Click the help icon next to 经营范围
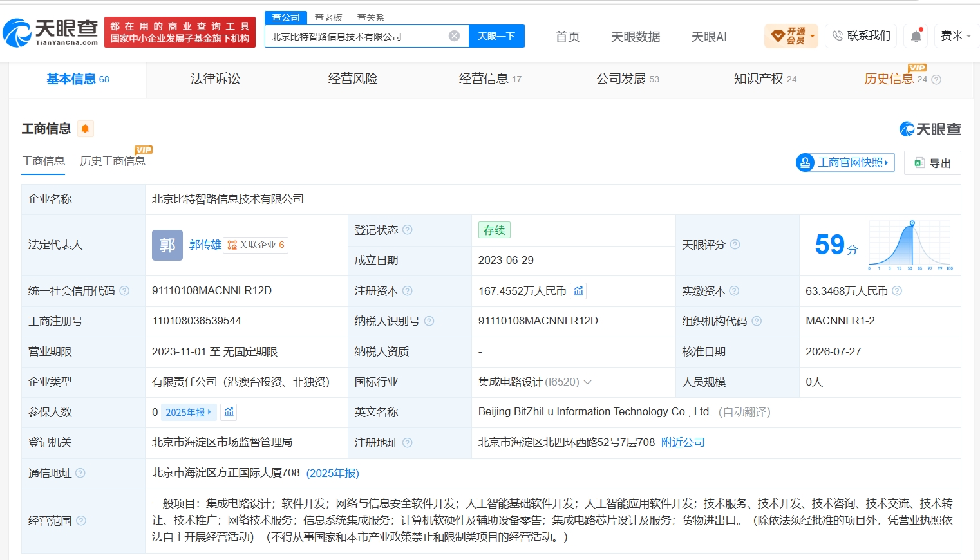Viewport: 980px width, 560px height. tap(81, 521)
